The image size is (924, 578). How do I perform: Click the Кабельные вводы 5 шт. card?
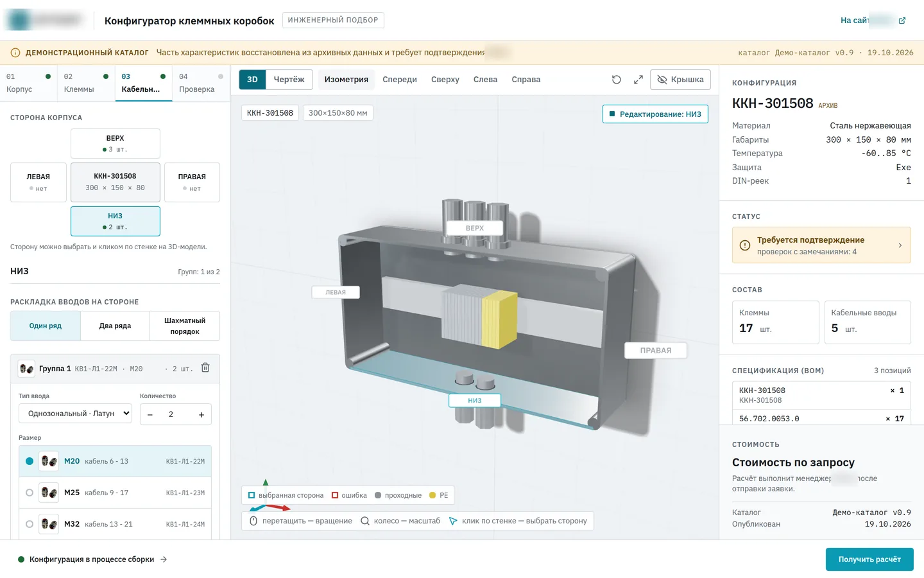pyautogui.click(x=868, y=322)
